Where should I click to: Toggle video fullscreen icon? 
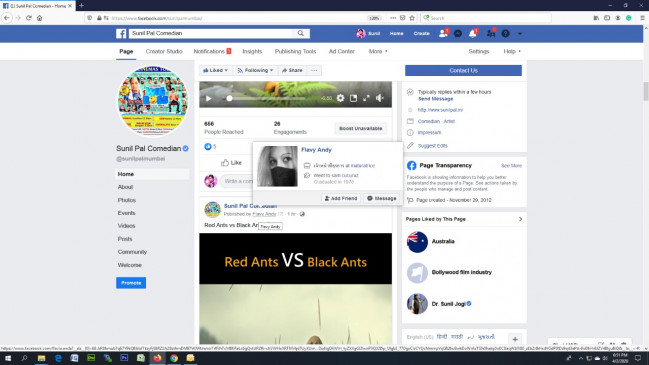click(366, 98)
